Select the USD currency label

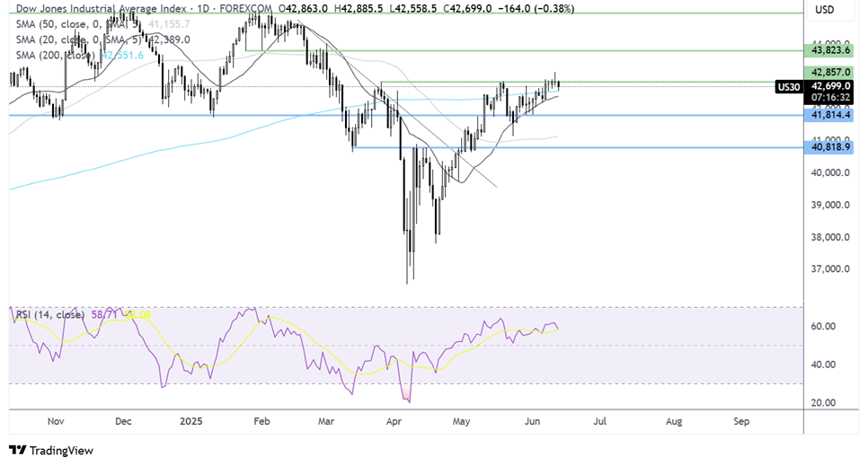point(825,9)
